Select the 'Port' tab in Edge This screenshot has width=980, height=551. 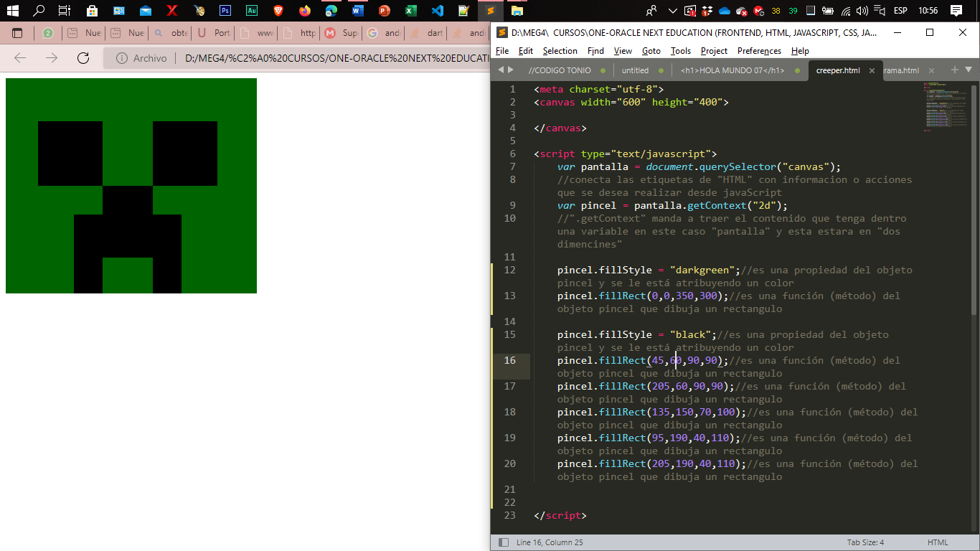(213, 33)
